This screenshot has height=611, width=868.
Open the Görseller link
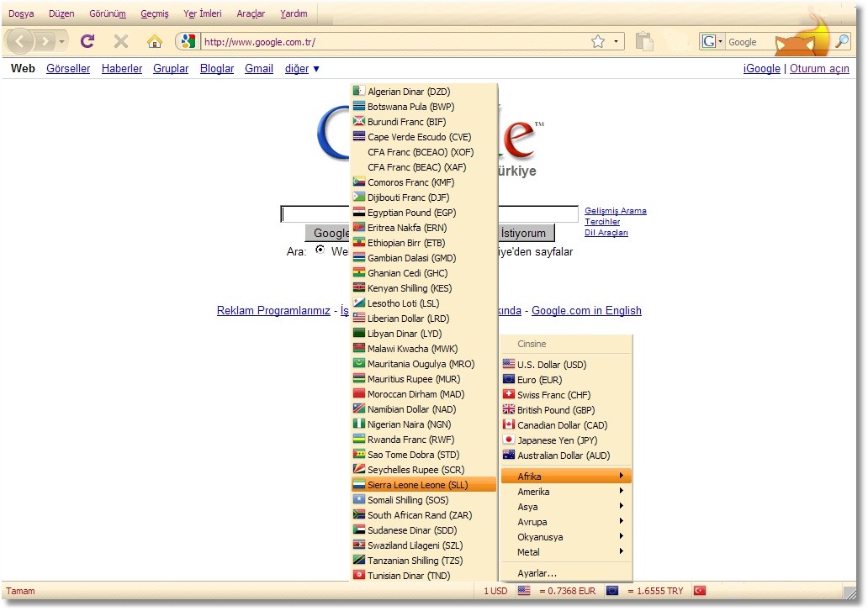point(68,69)
